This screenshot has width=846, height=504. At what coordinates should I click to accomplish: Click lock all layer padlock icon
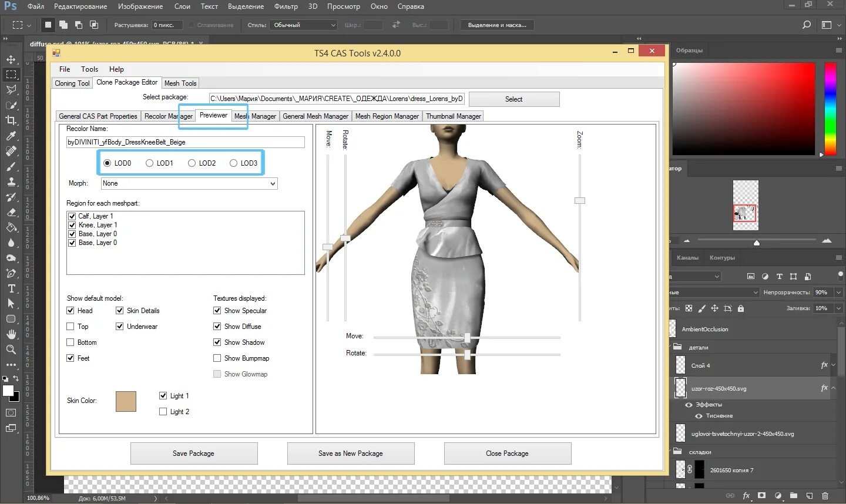[x=741, y=308]
